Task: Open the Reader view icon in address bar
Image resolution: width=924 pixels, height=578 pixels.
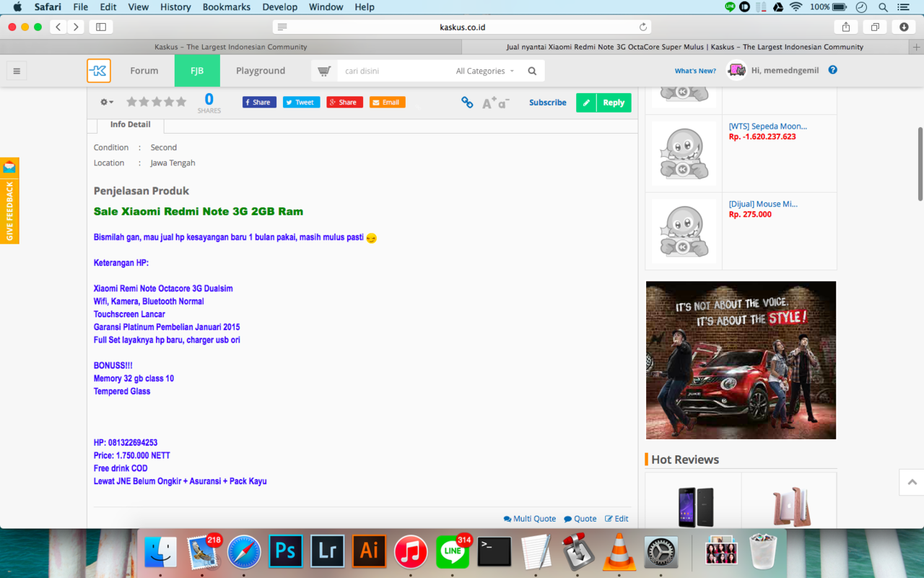Action: point(282,27)
